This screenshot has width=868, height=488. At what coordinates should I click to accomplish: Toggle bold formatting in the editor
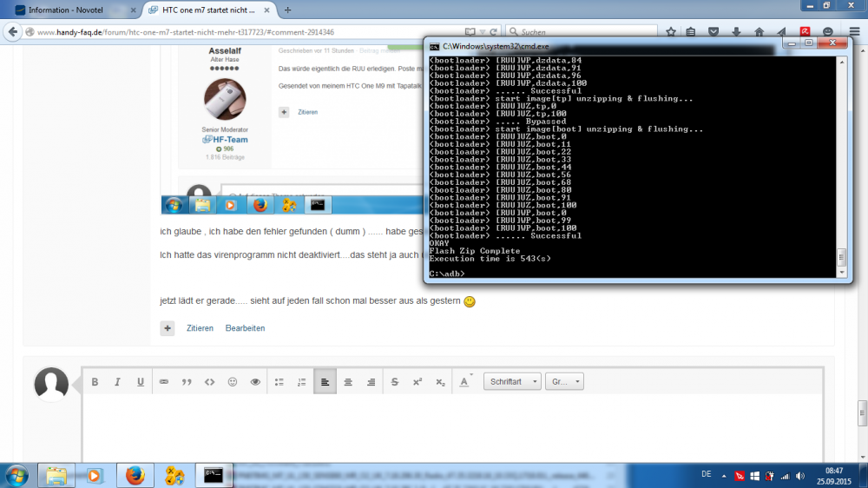(x=95, y=381)
